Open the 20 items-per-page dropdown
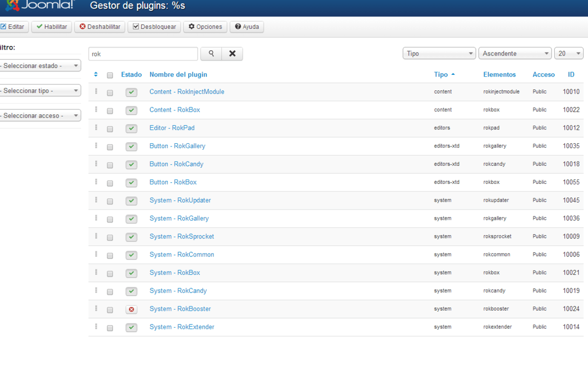This screenshot has height=378, width=588. 569,53
